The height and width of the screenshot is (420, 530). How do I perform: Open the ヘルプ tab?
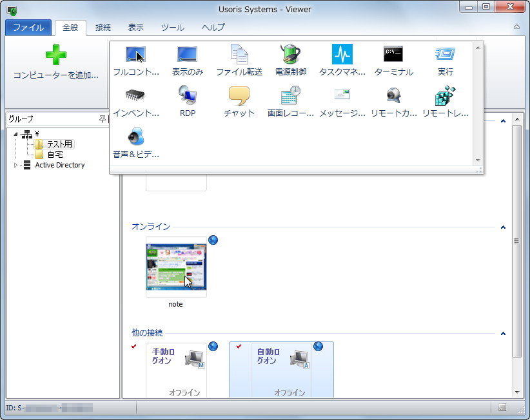click(213, 27)
